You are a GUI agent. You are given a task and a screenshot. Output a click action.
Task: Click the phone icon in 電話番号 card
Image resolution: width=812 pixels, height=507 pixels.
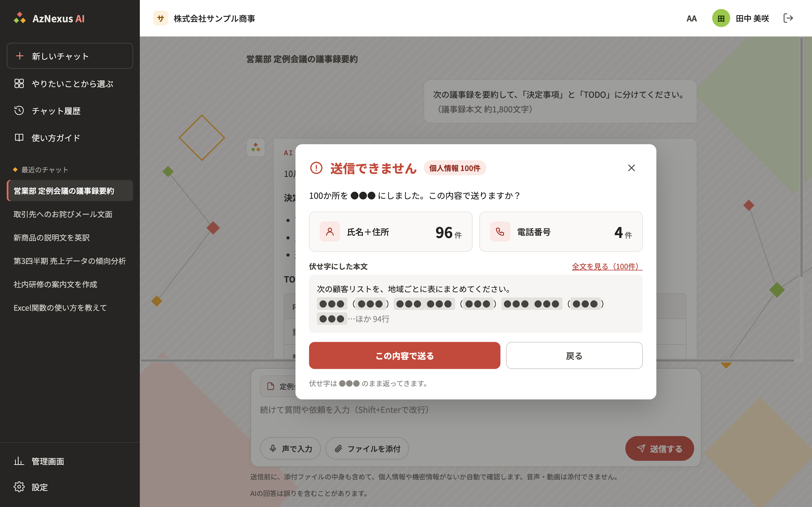(500, 231)
